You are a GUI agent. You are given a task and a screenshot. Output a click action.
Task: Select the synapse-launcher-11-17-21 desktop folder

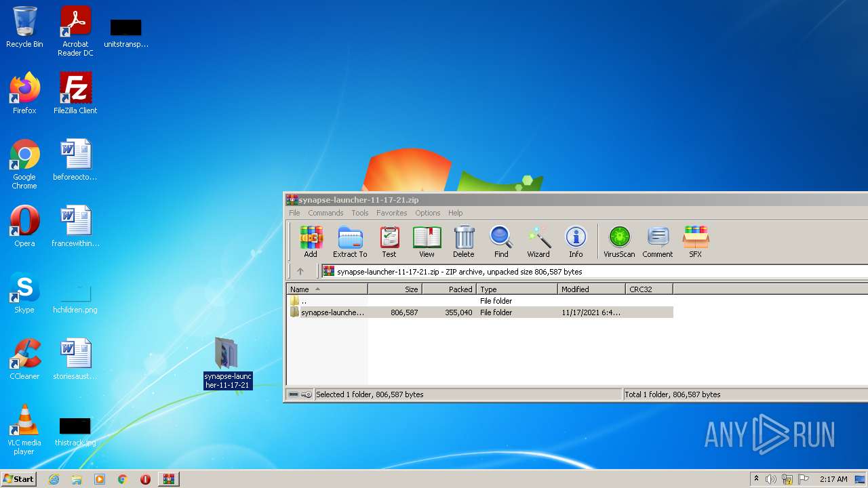pos(228,363)
